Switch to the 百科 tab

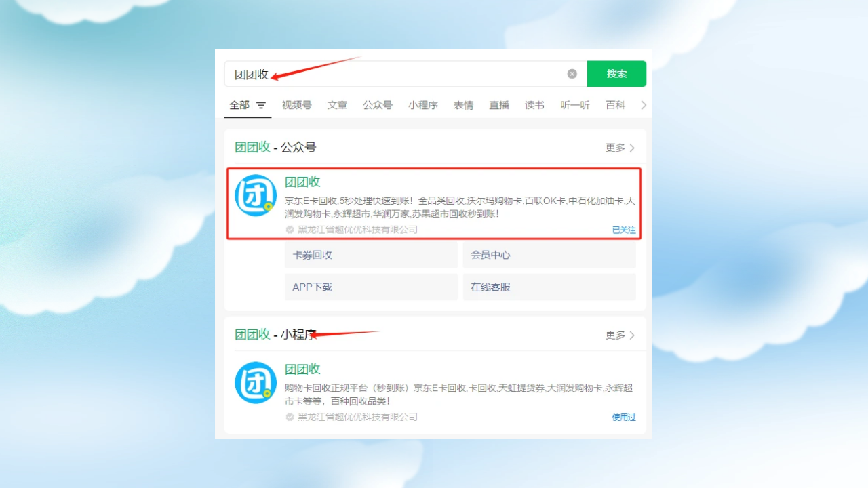click(x=615, y=105)
